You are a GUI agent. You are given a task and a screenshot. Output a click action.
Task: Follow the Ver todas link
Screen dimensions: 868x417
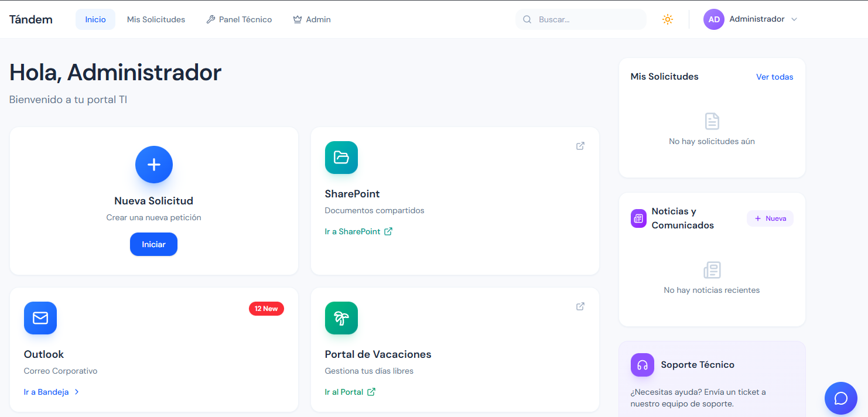[774, 77]
